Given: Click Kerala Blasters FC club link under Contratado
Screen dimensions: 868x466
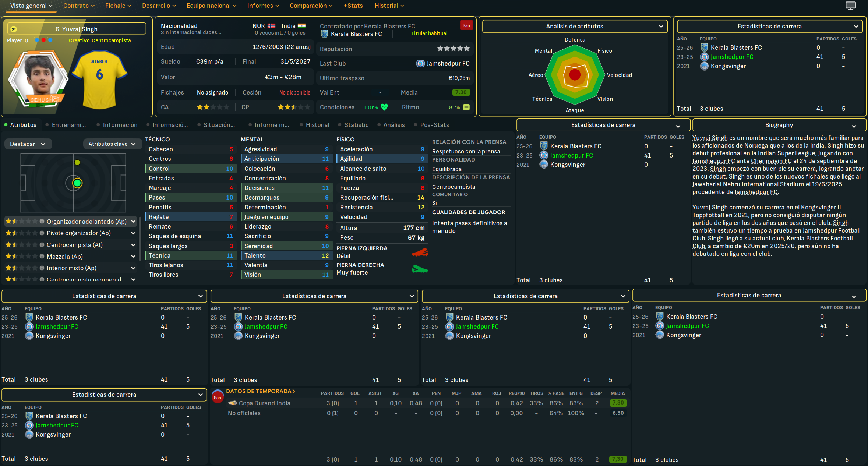Looking at the screenshot, I should [x=356, y=34].
